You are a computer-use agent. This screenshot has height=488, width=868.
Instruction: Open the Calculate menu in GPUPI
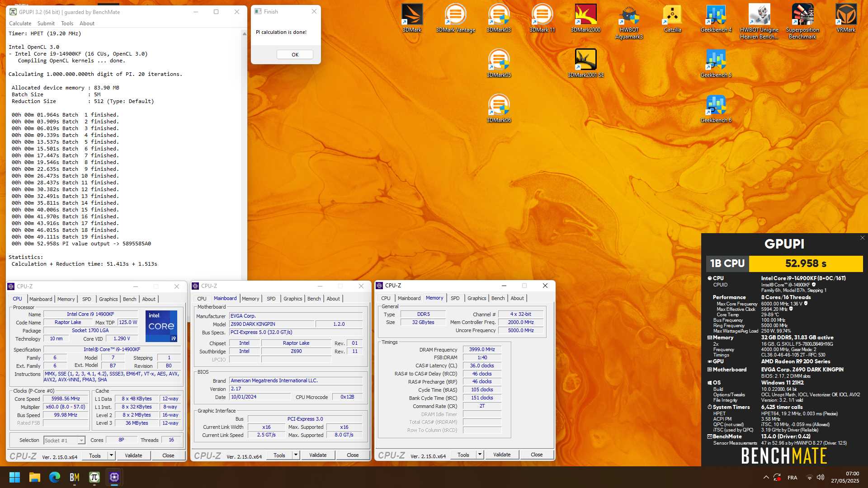[x=20, y=23]
